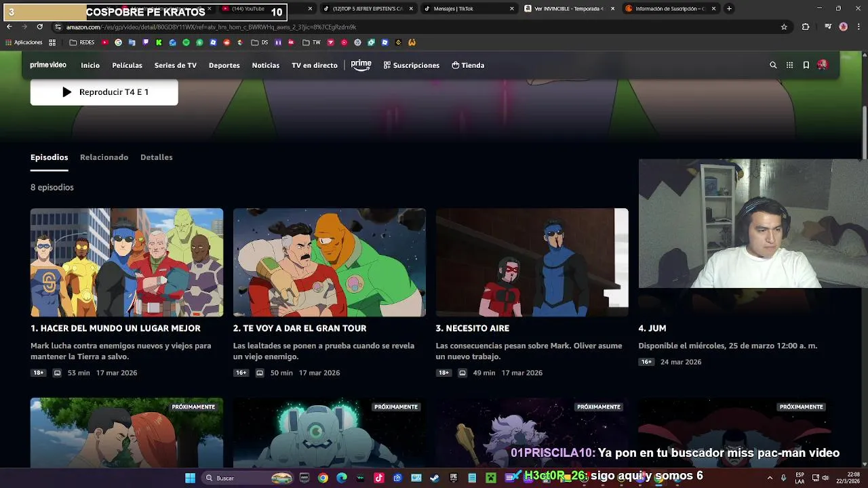The width and height of the screenshot is (868, 488).
Task: Open Steam from the taskbar
Action: pos(435,478)
